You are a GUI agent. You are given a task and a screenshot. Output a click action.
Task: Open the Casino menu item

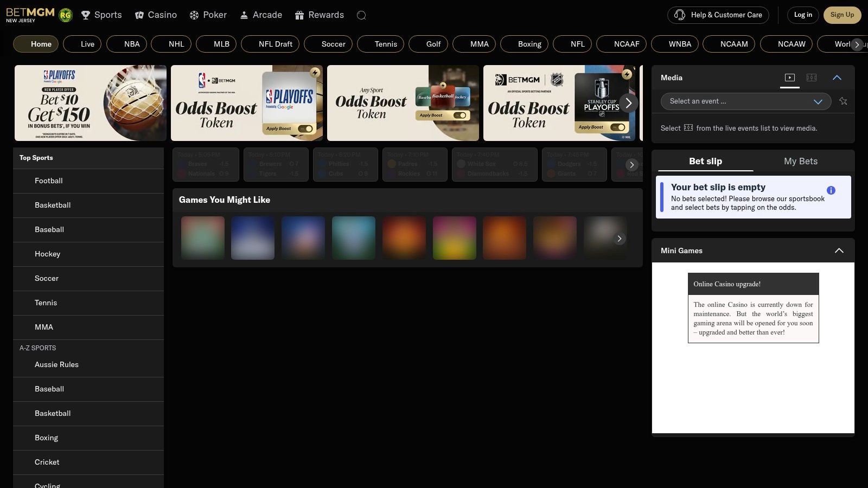pos(156,15)
